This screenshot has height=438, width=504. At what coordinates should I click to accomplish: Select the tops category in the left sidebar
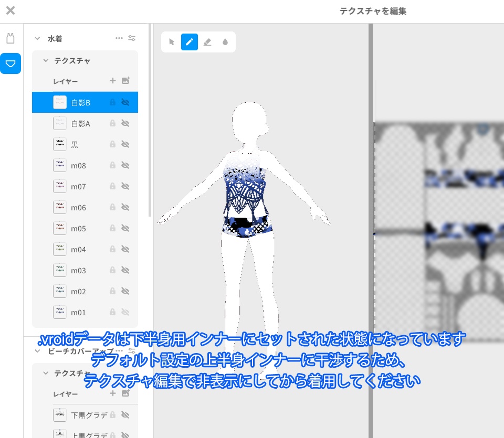point(10,38)
